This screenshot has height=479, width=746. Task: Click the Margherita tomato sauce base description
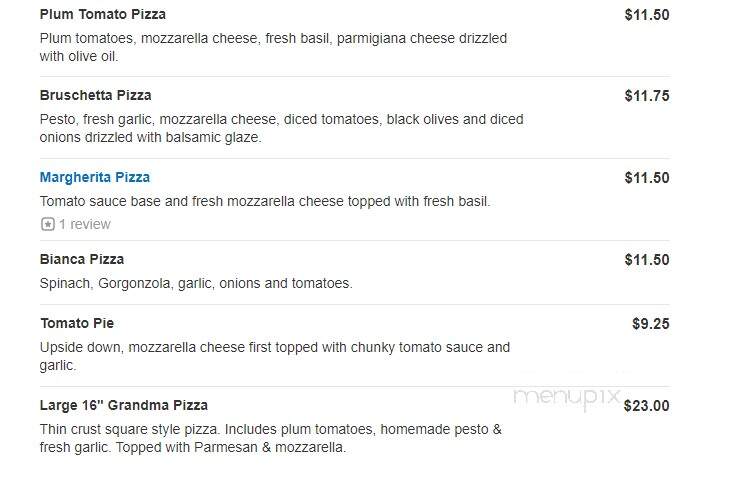pos(265,201)
